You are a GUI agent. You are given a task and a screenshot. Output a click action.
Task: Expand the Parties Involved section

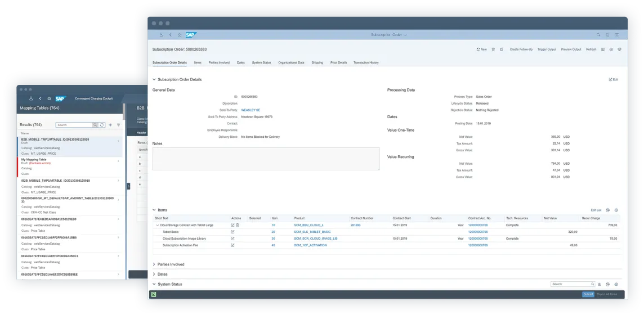(155, 264)
